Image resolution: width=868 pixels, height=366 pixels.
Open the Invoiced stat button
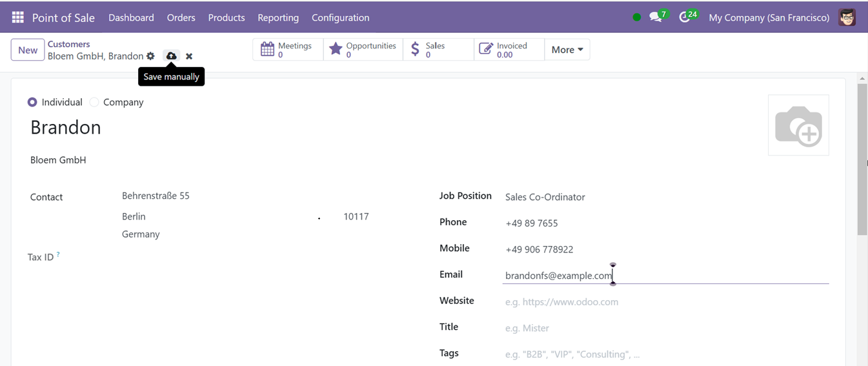509,50
